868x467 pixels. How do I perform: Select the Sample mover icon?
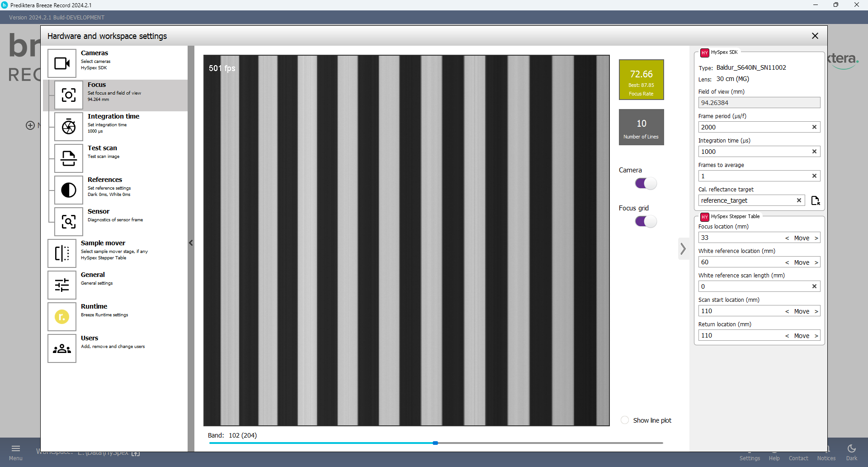coord(62,253)
